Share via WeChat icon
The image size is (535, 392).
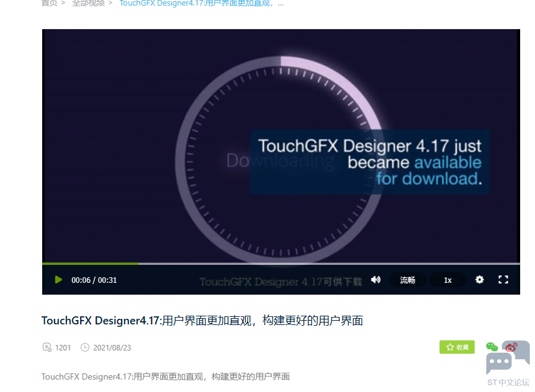(x=492, y=347)
